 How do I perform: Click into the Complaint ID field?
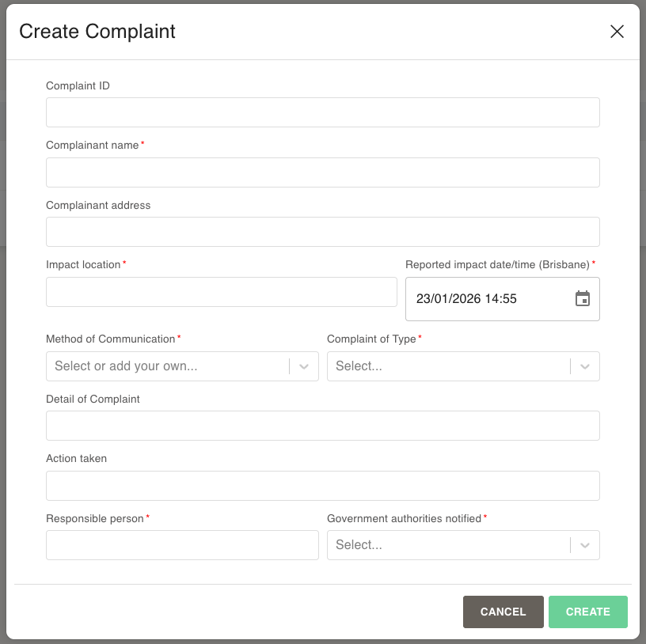pyautogui.click(x=322, y=112)
